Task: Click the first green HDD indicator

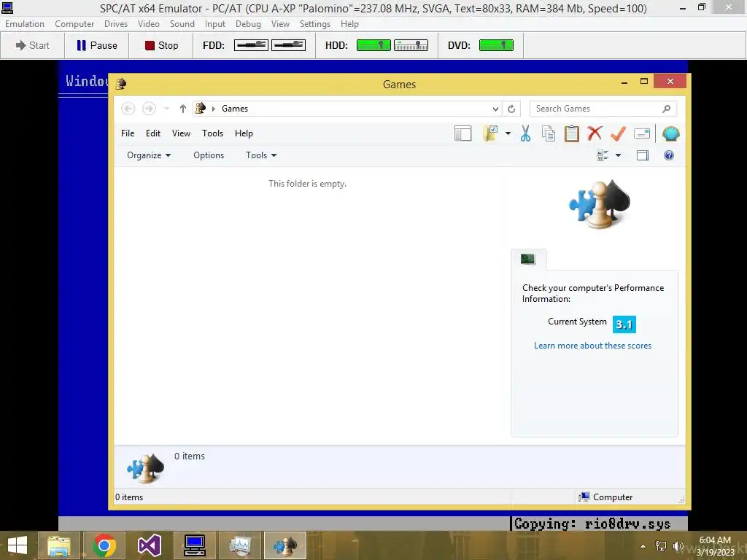Action: (373, 45)
